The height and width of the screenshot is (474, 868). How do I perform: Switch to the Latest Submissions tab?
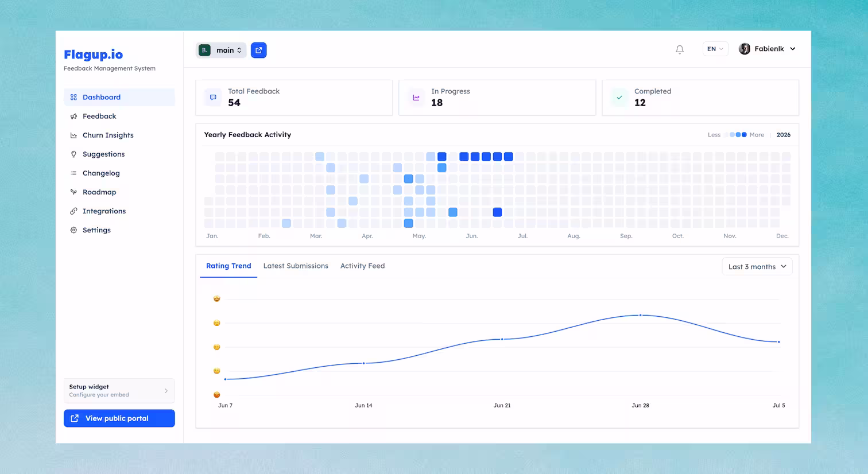296,266
